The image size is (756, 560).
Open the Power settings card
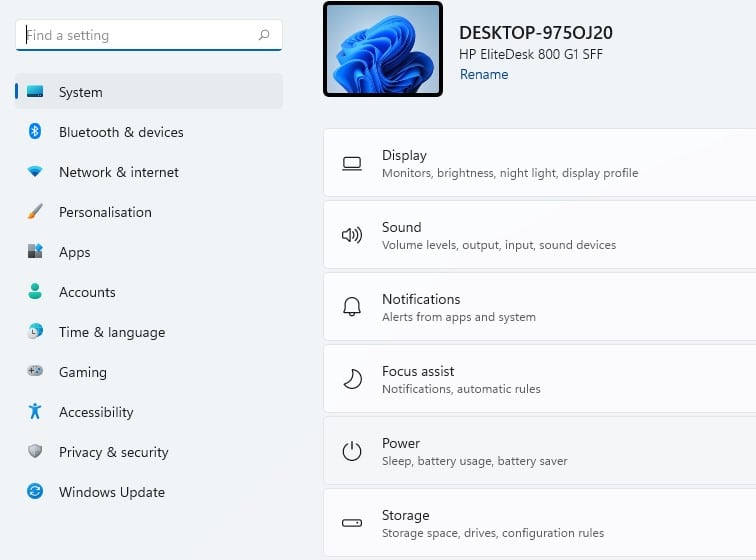coord(540,451)
